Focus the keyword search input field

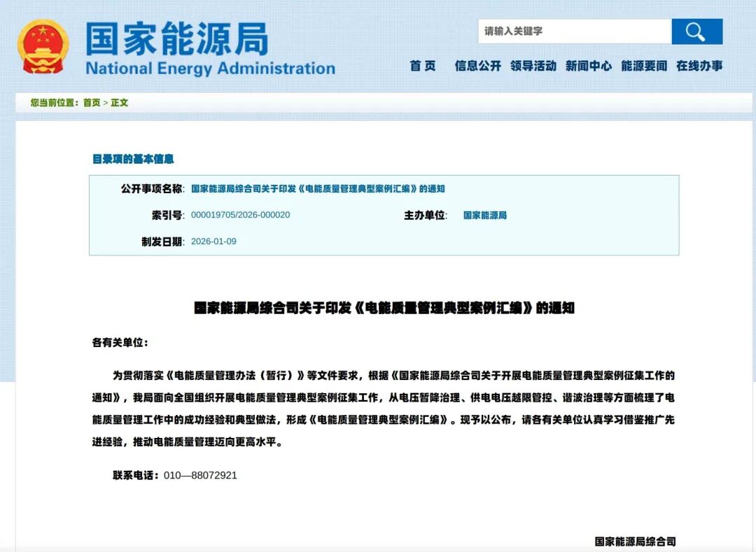[575, 31]
